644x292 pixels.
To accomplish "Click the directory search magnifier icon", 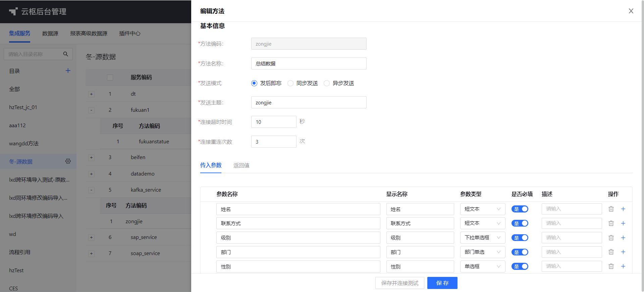I will (x=66, y=54).
